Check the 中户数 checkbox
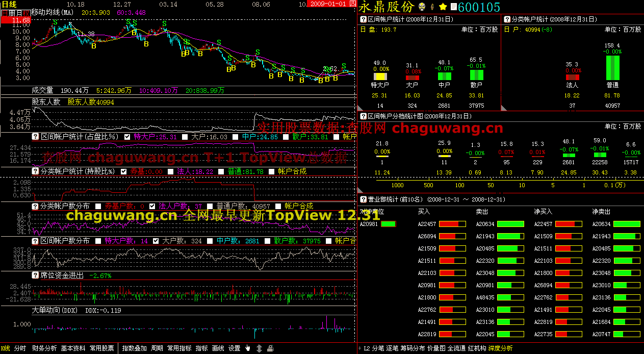Screen dimensions: 644x354 point(210,241)
